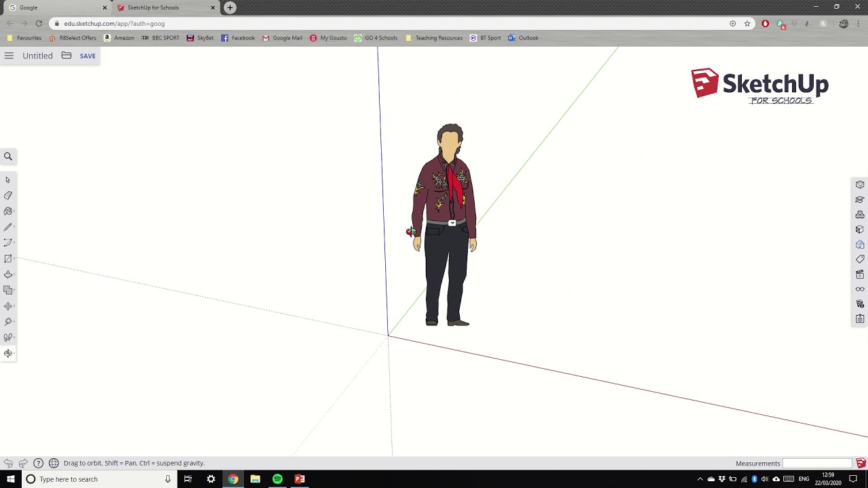
Task: Open the language globe icon
Action: (54, 464)
